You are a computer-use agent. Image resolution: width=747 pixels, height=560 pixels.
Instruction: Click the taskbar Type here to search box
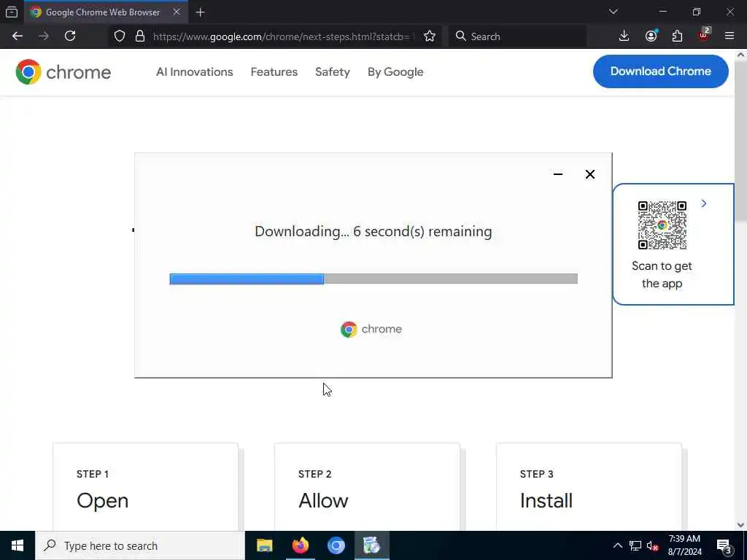coord(140,545)
